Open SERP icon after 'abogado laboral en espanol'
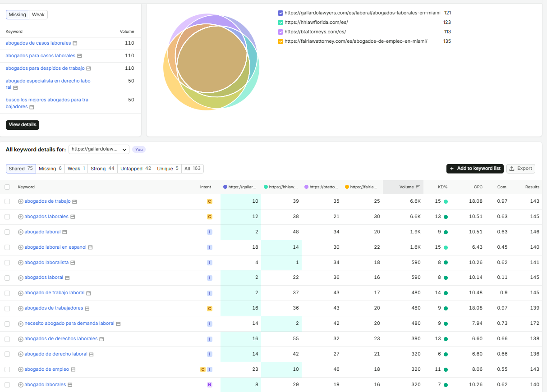 [90, 247]
